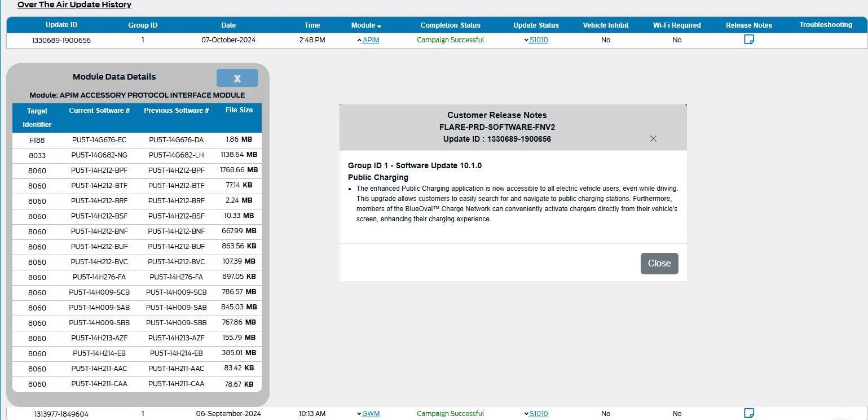This screenshot has height=420, width=868.
Task: Click Current Software # column header
Action: 99,111
